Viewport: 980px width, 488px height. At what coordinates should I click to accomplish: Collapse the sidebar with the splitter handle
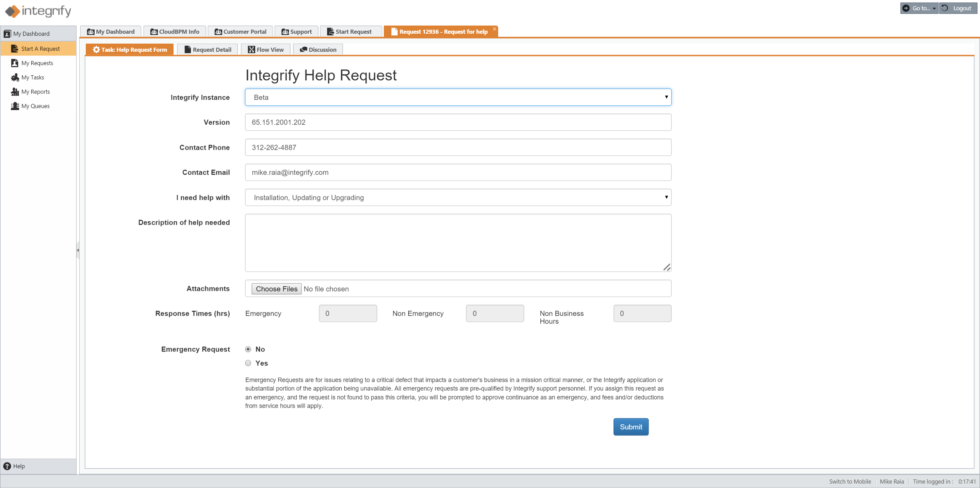[x=78, y=250]
